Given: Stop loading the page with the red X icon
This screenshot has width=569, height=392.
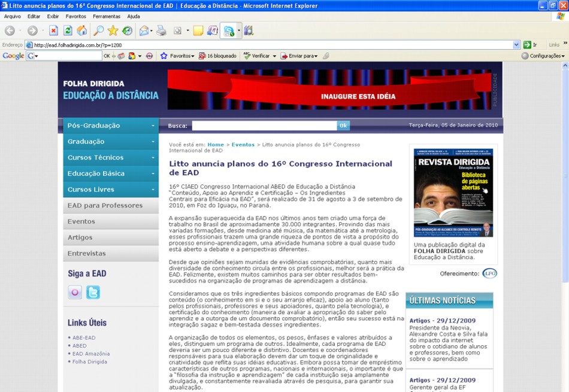Looking at the screenshot, I should (x=53, y=31).
